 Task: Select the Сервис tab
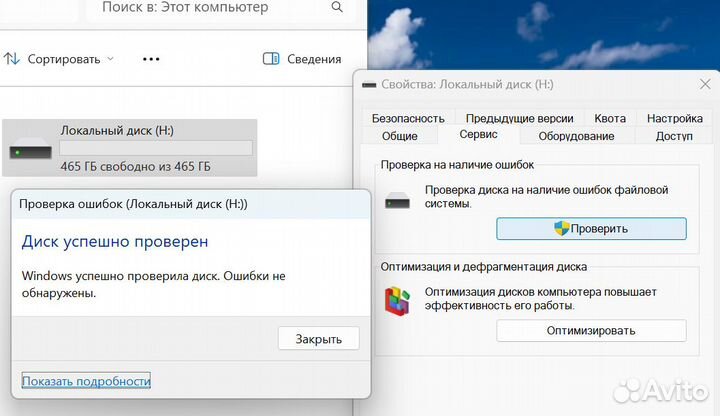(x=478, y=135)
